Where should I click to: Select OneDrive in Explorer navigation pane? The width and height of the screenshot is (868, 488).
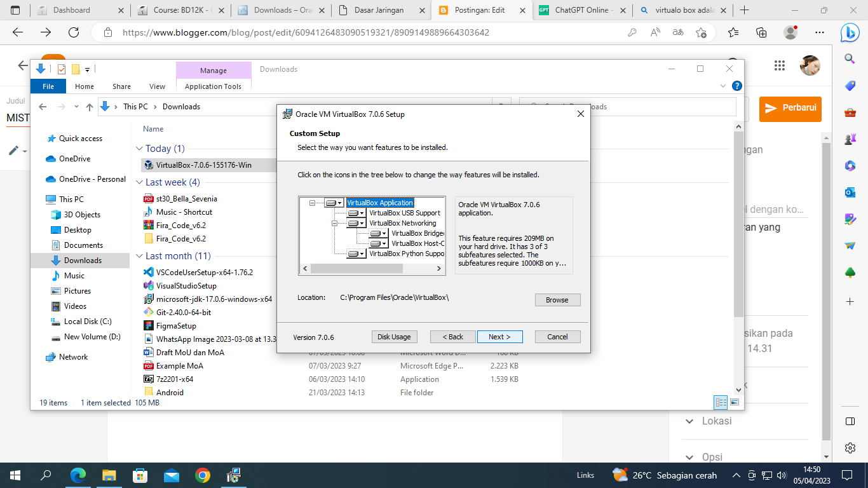74,159
